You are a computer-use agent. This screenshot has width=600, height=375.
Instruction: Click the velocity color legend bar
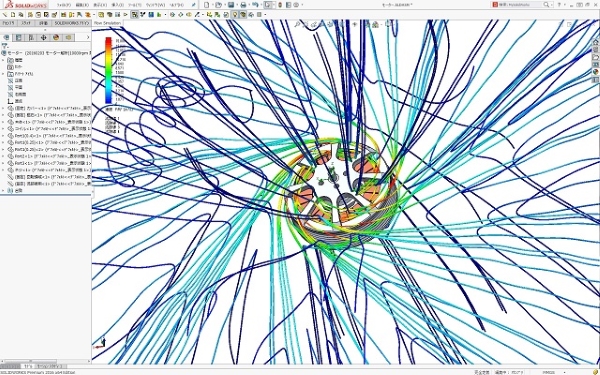(x=108, y=70)
